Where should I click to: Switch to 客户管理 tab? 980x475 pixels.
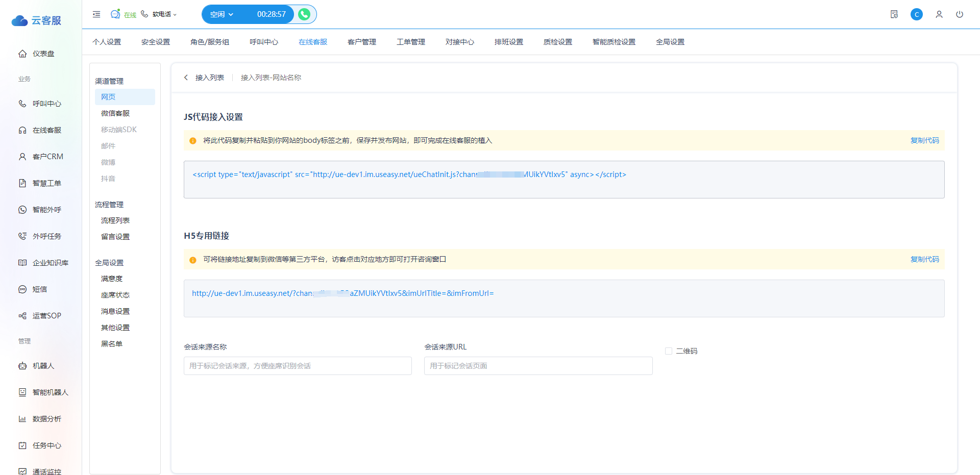pos(362,42)
